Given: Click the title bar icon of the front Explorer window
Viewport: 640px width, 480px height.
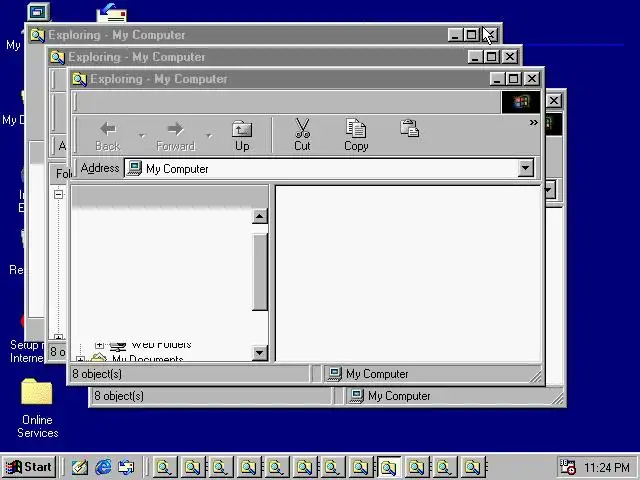Looking at the screenshot, I should (x=80, y=79).
